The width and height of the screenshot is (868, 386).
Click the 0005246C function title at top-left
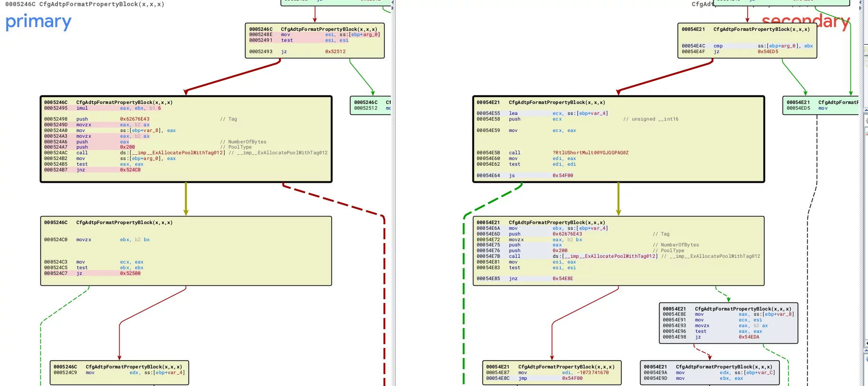pyautogui.click(x=85, y=4)
